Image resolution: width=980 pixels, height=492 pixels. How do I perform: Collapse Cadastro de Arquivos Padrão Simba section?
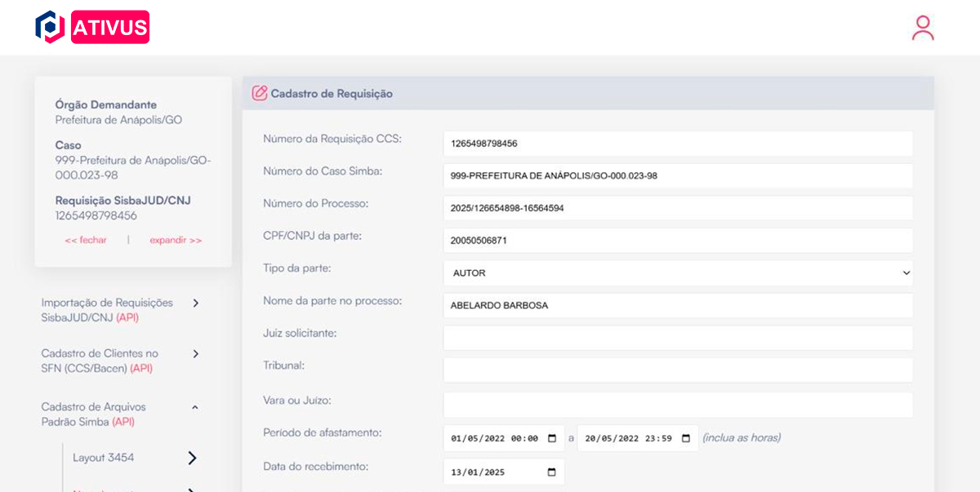[x=195, y=406]
